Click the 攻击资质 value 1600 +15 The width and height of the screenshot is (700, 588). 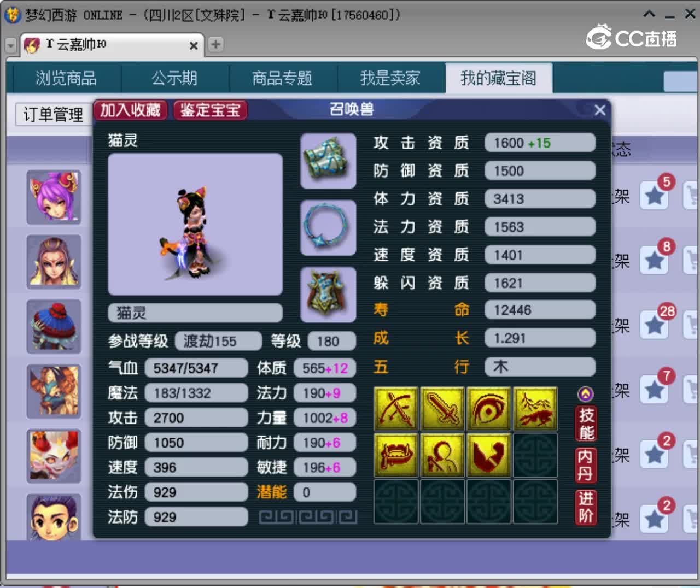pos(540,143)
